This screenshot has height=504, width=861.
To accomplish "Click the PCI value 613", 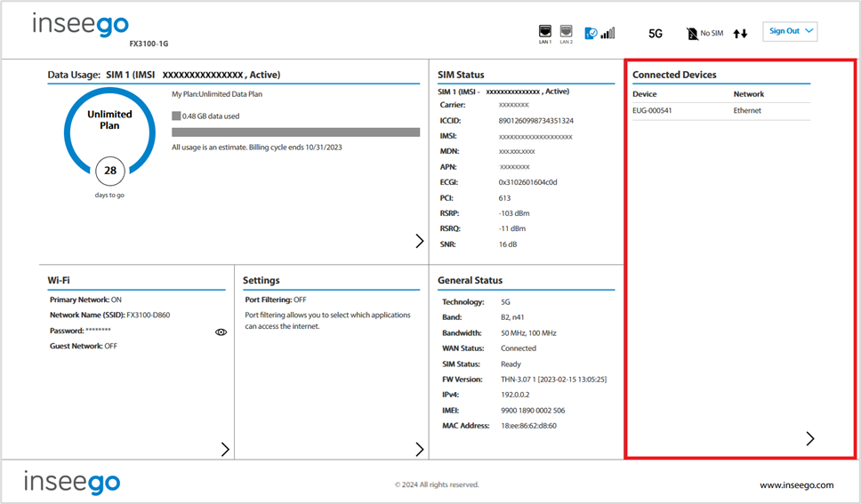I will [x=504, y=198].
